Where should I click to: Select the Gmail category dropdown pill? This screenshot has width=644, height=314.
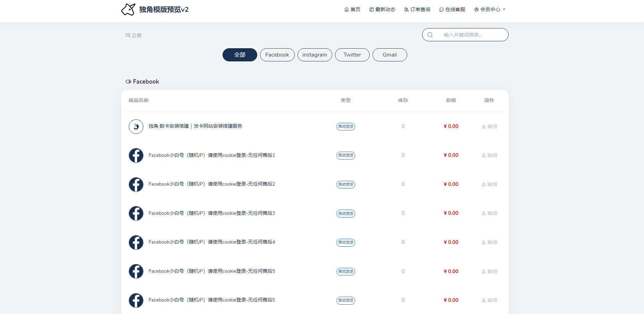coord(390,54)
